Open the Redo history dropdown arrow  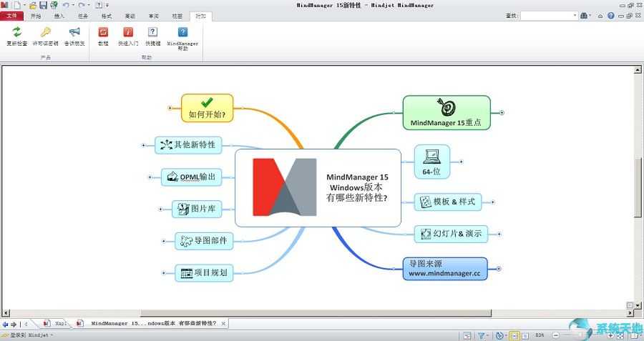click(89, 5)
